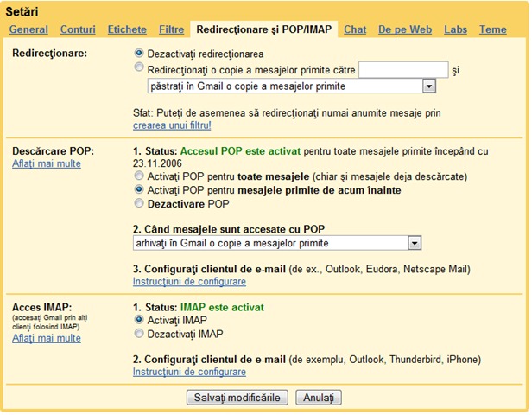
Task: Click the Setări heading
Action: (22, 12)
